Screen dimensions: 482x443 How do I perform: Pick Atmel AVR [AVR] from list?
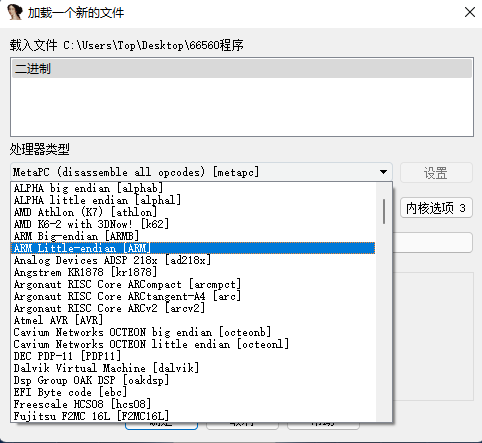coord(193,320)
